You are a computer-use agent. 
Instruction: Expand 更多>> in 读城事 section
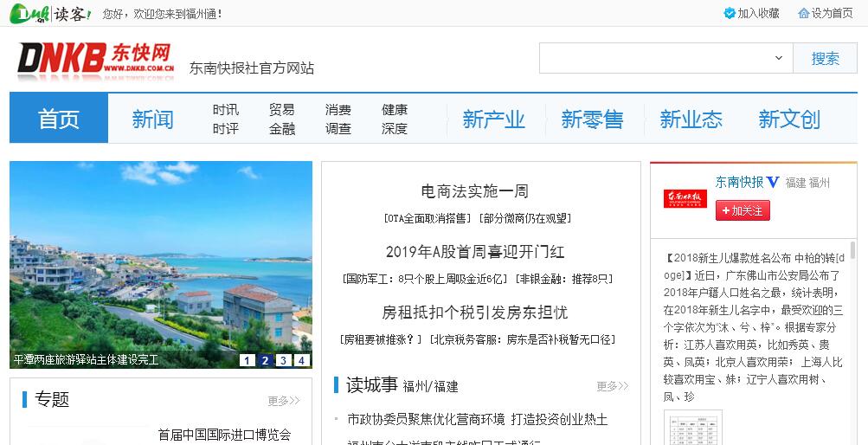coord(612,386)
